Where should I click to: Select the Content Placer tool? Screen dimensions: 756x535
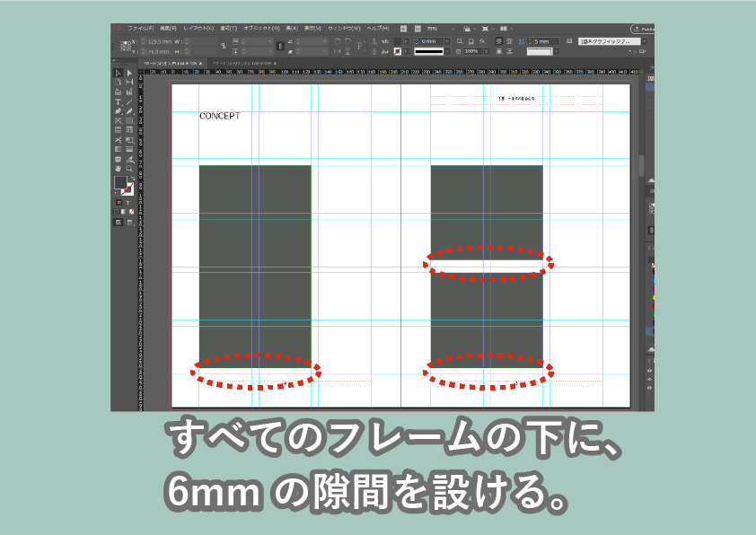[x=129, y=92]
